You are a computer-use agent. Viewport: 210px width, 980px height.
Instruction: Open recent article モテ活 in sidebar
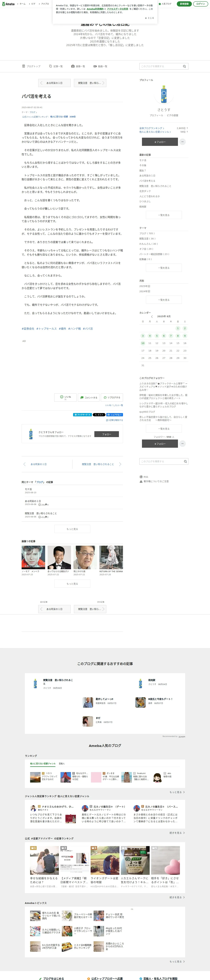(x=143, y=160)
